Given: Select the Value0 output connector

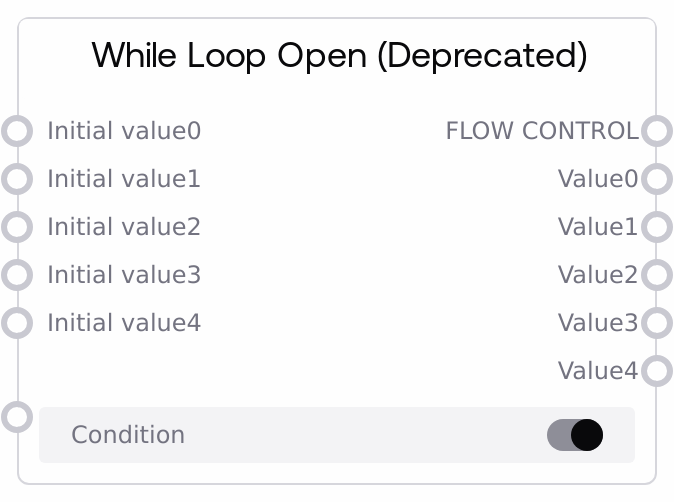Looking at the screenshot, I should [x=656, y=179].
